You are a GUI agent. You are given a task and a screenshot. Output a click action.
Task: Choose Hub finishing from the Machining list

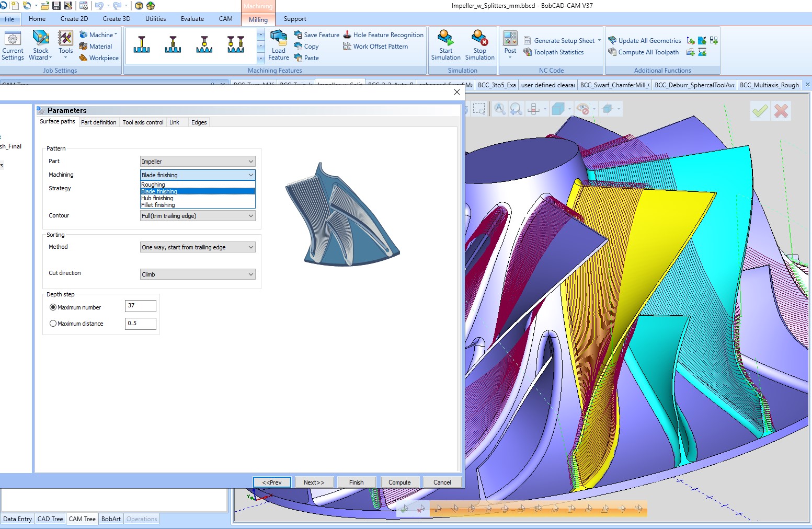pos(198,198)
